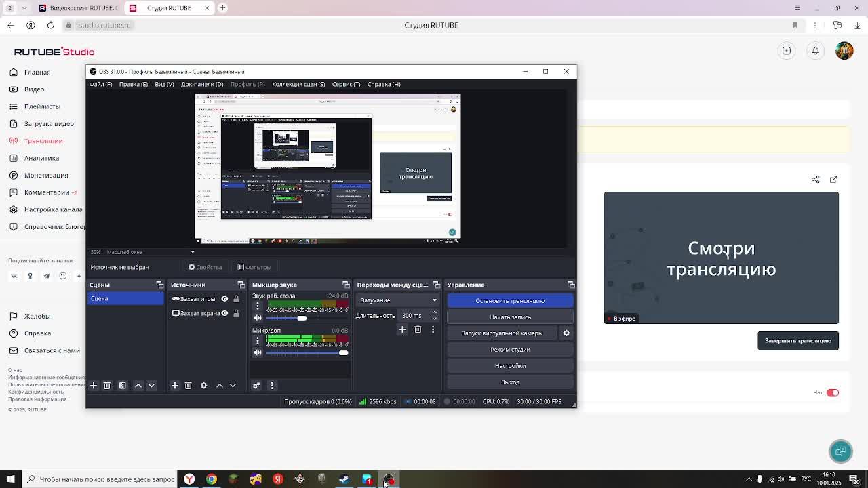This screenshot has width=868, height=488.
Task: Undock the Управление panel
Action: click(571, 285)
